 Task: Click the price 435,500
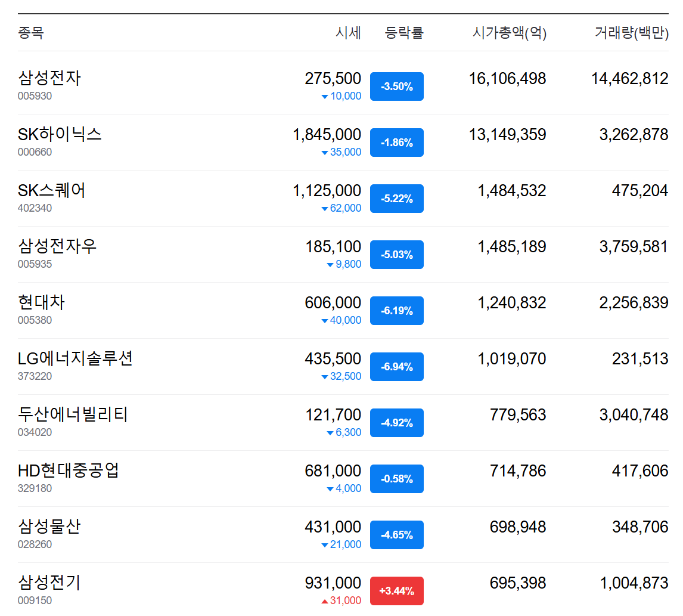pyautogui.click(x=333, y=359)
